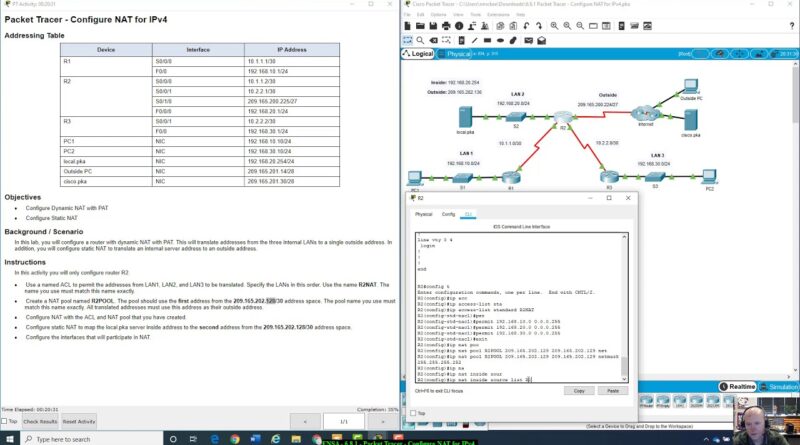Click the Help question mark icon
This screenshot has height=445, width=800.
point(792,26)
